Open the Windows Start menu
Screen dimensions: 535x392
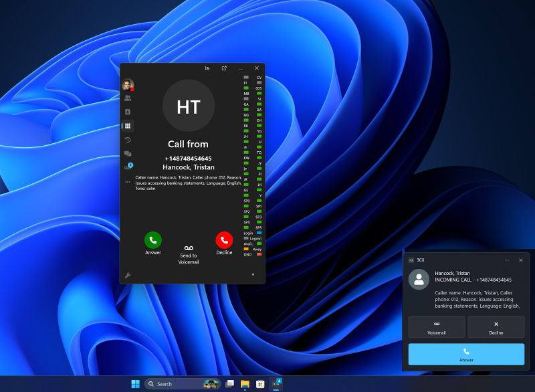[x=136, y=384]
